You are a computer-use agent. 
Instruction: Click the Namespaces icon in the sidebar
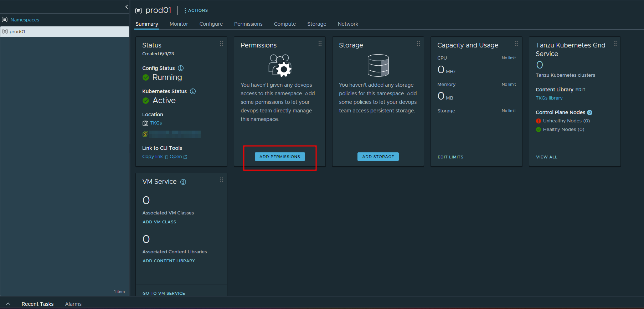[x=5, y=20]
